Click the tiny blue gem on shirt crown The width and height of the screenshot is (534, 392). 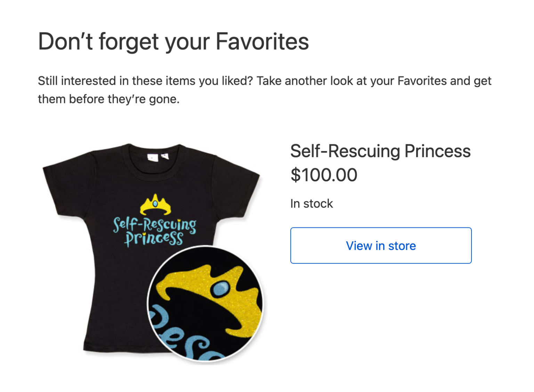click(x=155, y=203)
